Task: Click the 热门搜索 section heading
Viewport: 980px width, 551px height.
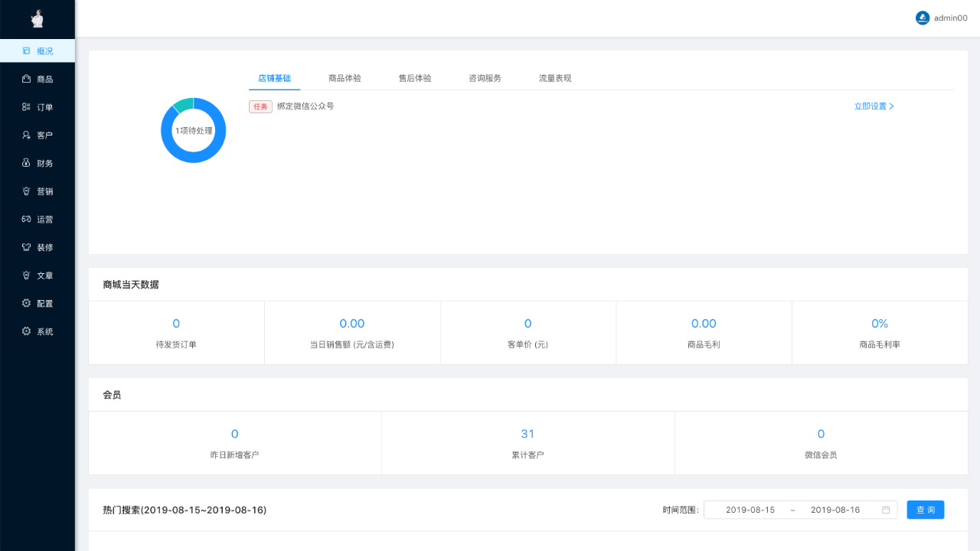Action: click(185, 510)
